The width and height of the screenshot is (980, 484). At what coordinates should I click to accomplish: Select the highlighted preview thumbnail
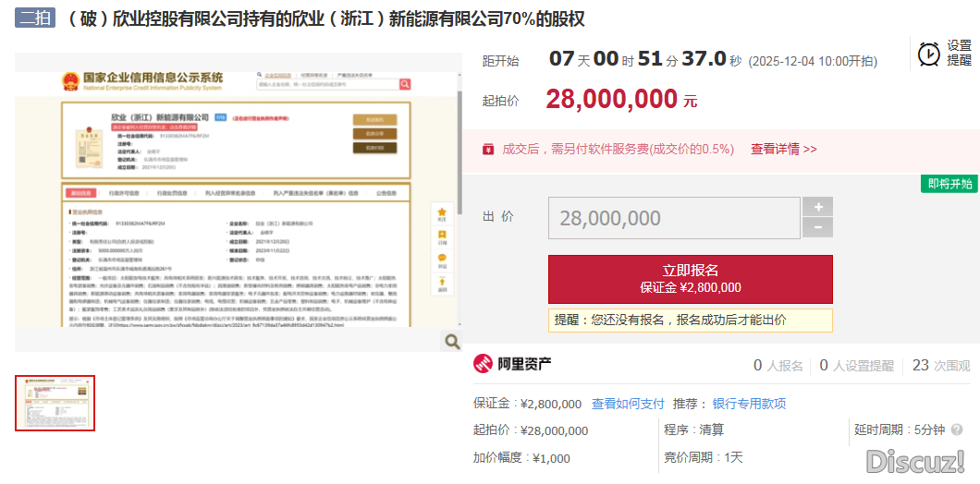point(55,403)
